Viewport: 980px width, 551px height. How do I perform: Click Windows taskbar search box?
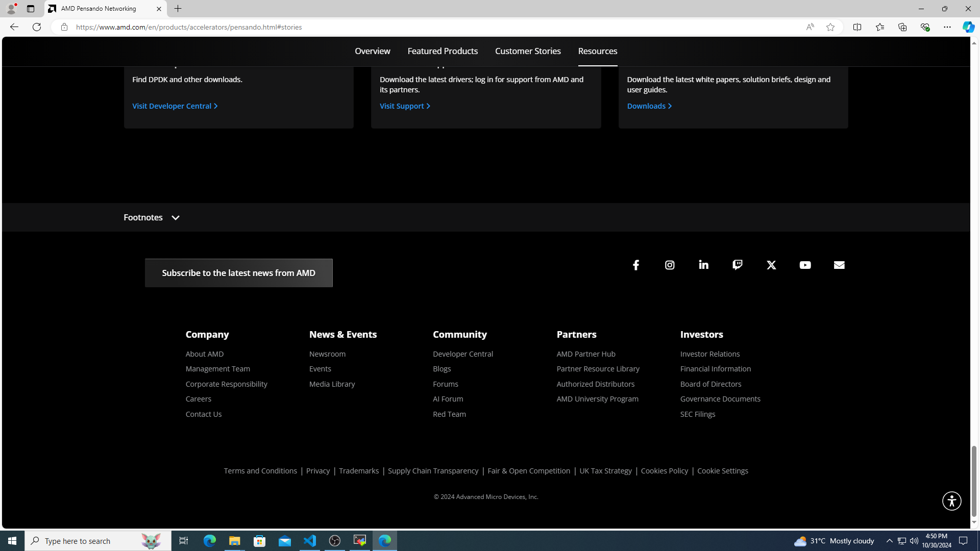click(98, 541)
